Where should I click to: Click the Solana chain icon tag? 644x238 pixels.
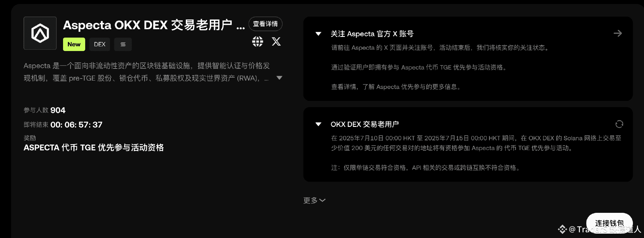pos(123,44)
